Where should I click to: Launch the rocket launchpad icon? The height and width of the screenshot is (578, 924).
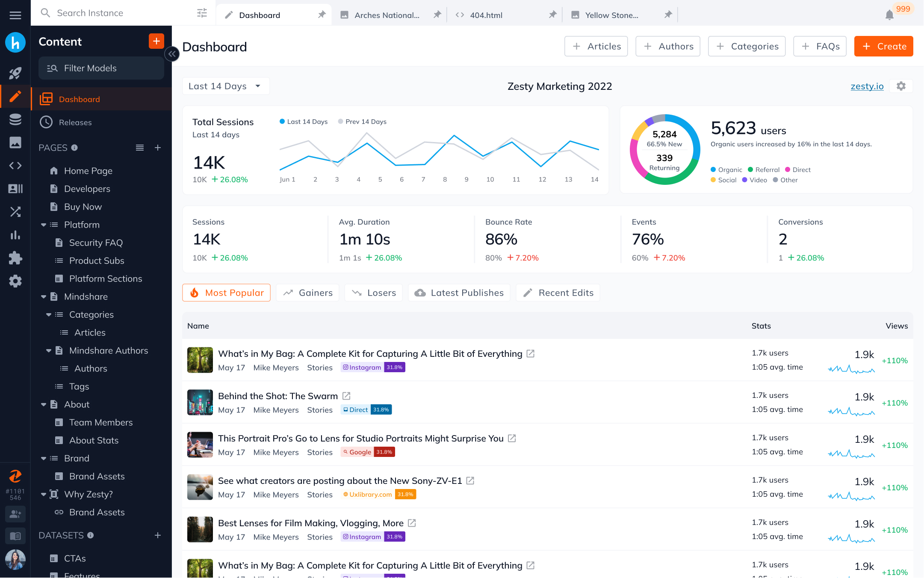(x=15, y=74)
